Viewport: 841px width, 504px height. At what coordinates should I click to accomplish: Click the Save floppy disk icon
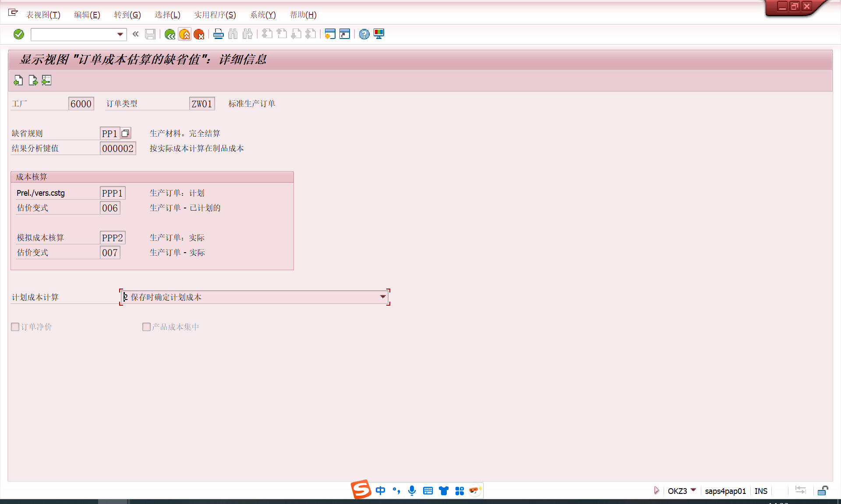150,34
